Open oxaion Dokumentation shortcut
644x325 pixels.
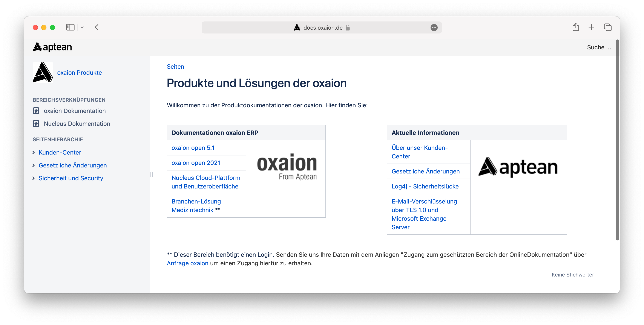[75, 111]
